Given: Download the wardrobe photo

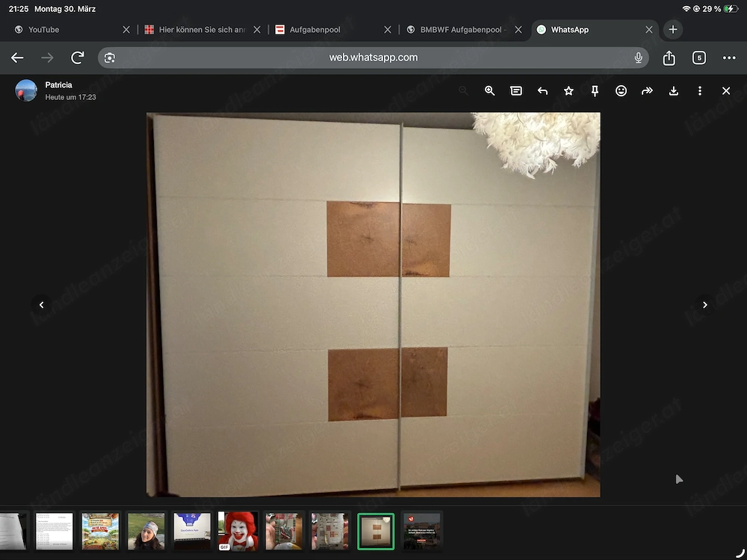Looking at the screenshot, I should (x=674, y=90).
